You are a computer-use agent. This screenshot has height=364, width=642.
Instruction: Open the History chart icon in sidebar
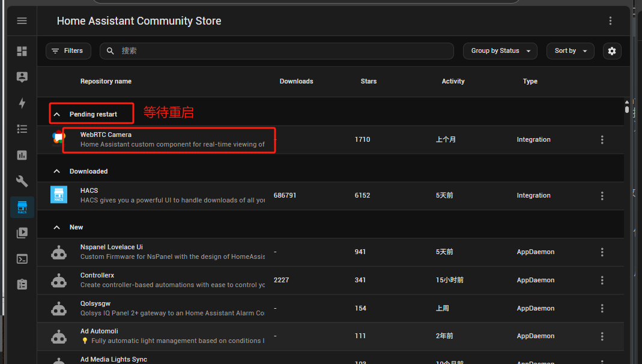(x=22, y=155)
